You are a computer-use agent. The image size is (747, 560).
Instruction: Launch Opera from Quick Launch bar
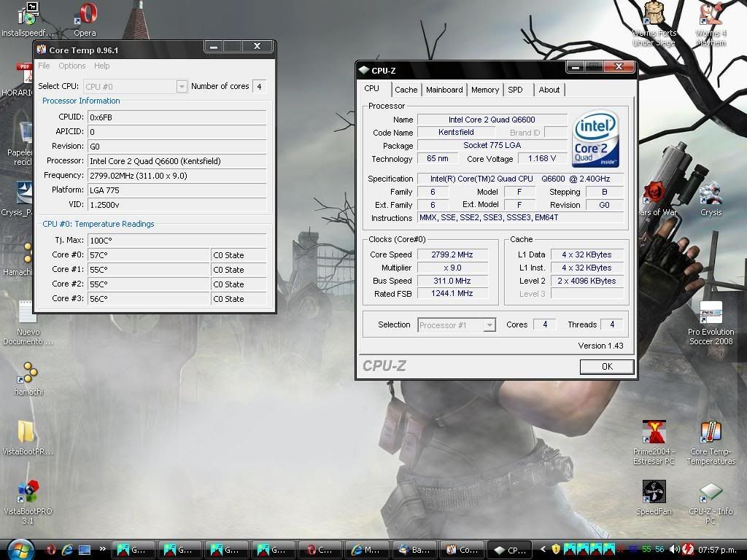[x=51, y=550]
